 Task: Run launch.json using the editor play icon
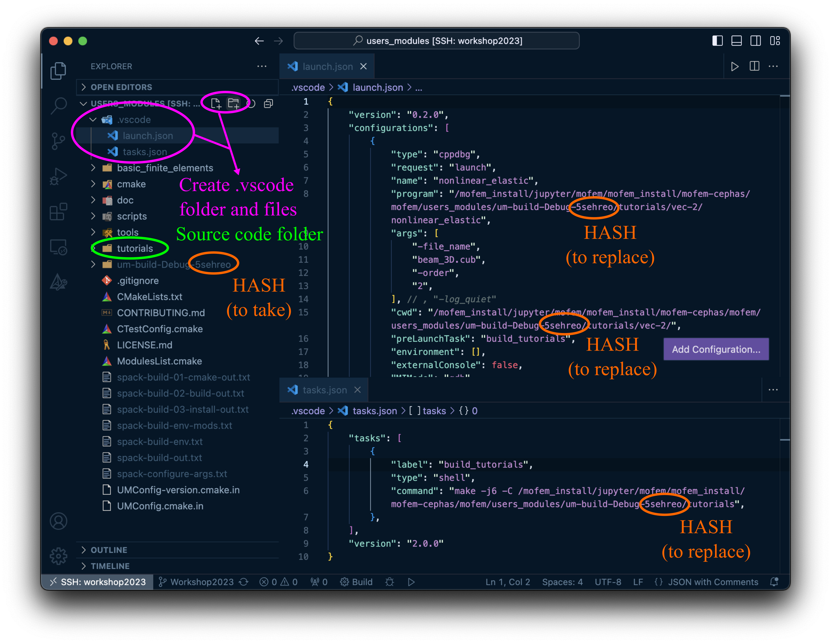735,66
